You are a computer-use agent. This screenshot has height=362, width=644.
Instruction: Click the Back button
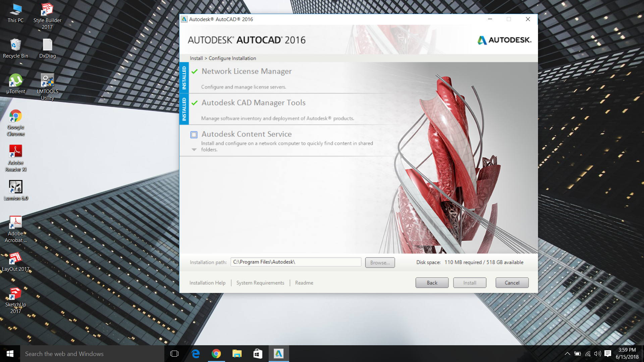(x=432, y=283)
